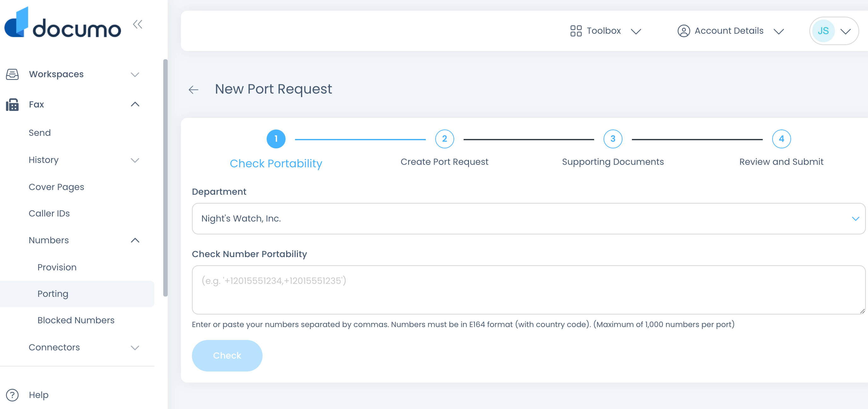
Task: Click the Supporting Documents step label
Action: (x=613, y=162)
